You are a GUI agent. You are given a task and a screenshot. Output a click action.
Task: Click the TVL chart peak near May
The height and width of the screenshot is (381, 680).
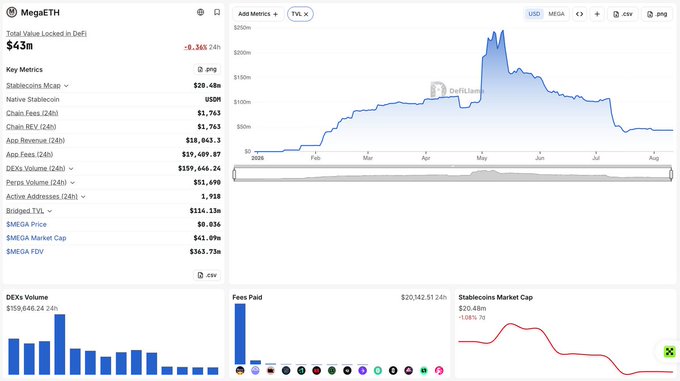[x=503, y=31]
